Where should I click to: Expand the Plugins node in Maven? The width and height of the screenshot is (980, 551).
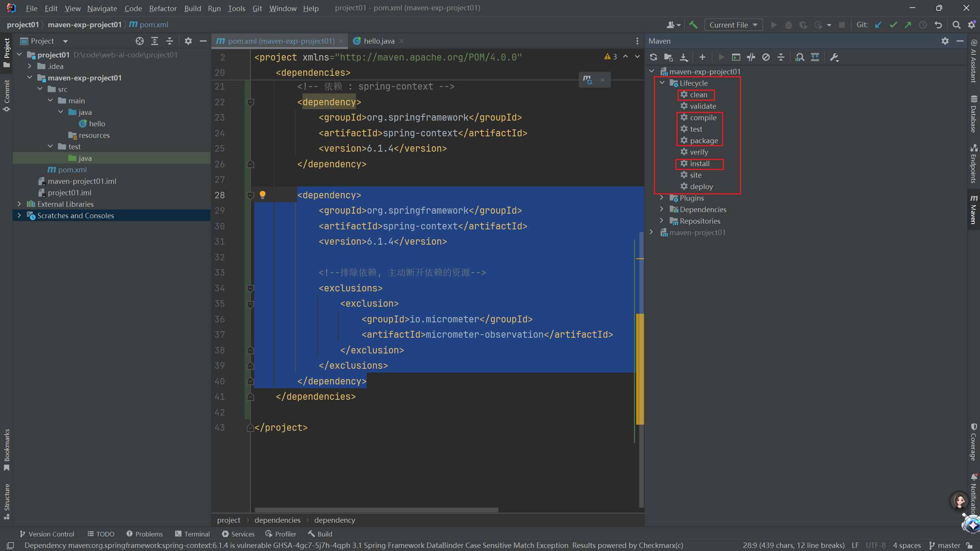[661, 198]
